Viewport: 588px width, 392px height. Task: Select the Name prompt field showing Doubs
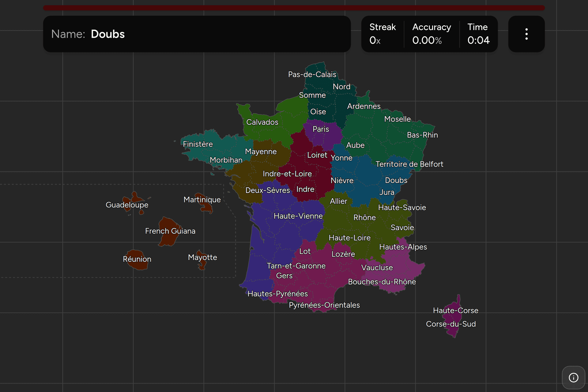point(197,34)
